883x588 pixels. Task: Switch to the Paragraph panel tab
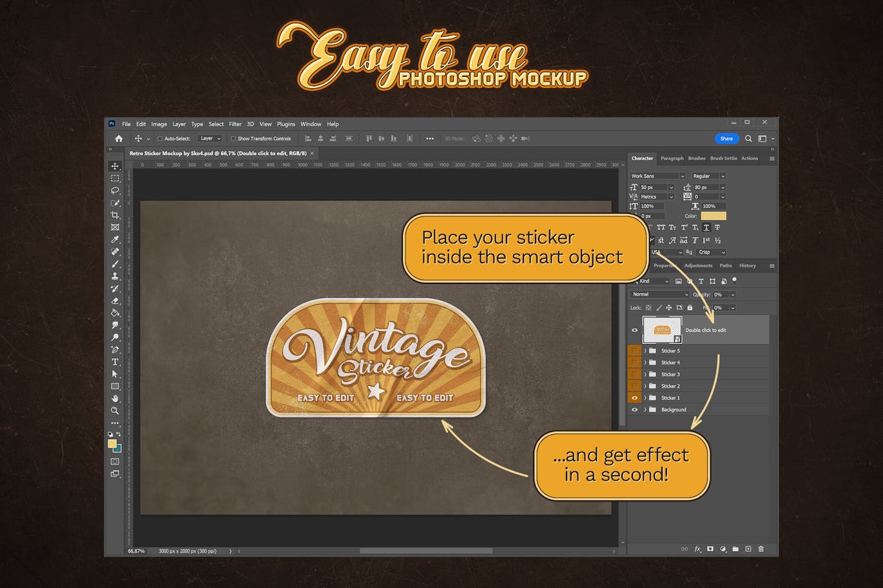672,158
